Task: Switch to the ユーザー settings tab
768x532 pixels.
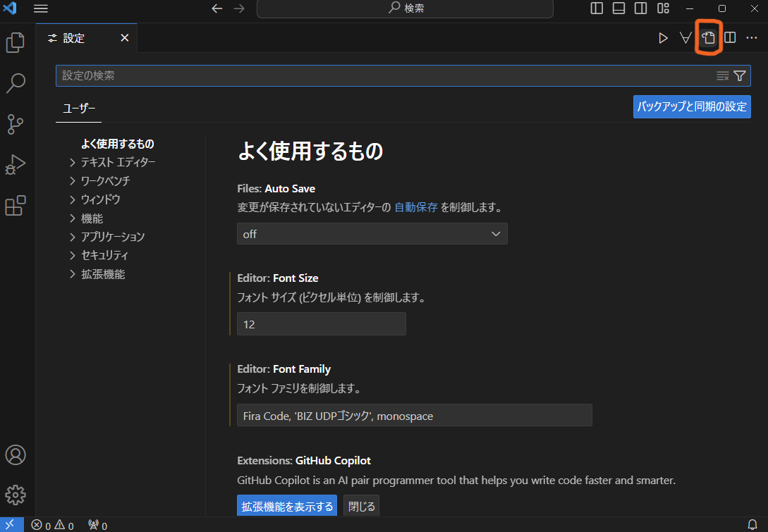Action: point(78,109)
